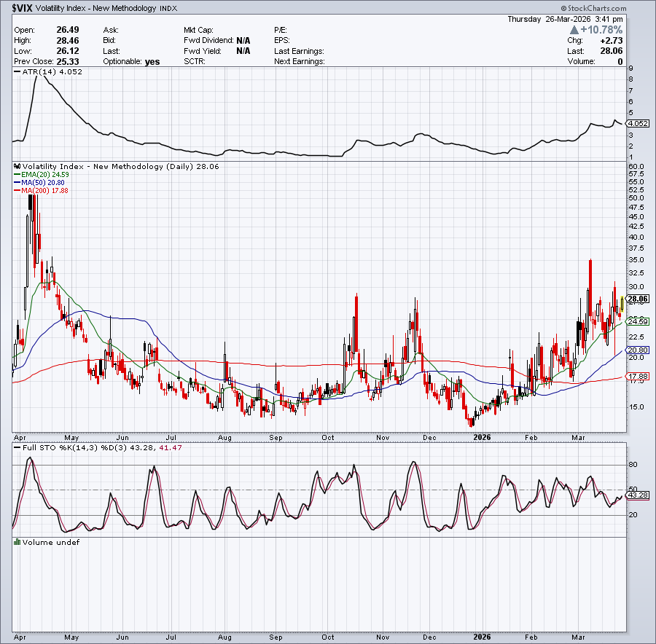Image resolution: width=656 pixels, height=644 pixels.
Task: Click the 28.06 last price tag on axis
Action: tap(639, 299)
